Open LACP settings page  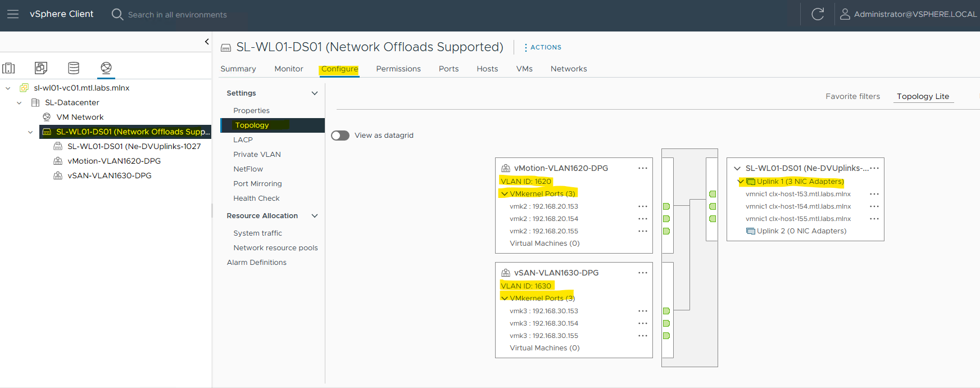click(243, 140)
